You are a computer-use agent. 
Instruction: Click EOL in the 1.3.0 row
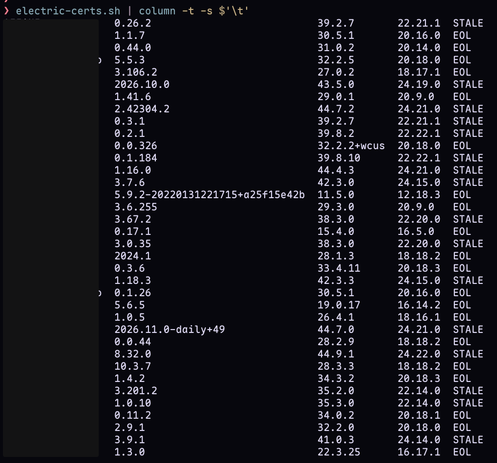462,452
